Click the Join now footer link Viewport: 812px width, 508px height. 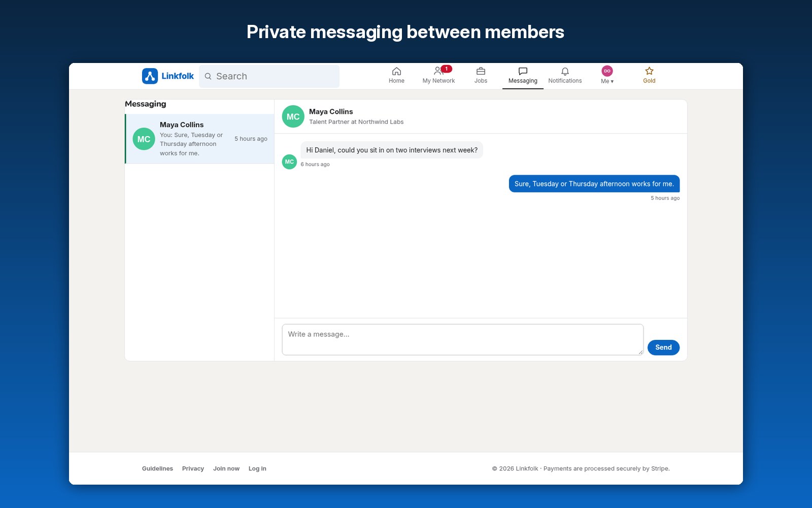pos(226,468)
